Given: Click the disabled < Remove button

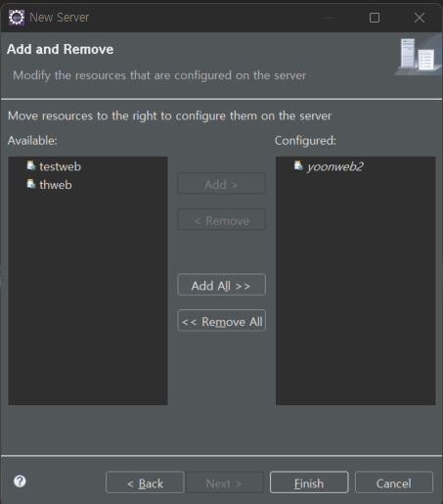Looking at the screenshot, I should click(x=222, y=219).
